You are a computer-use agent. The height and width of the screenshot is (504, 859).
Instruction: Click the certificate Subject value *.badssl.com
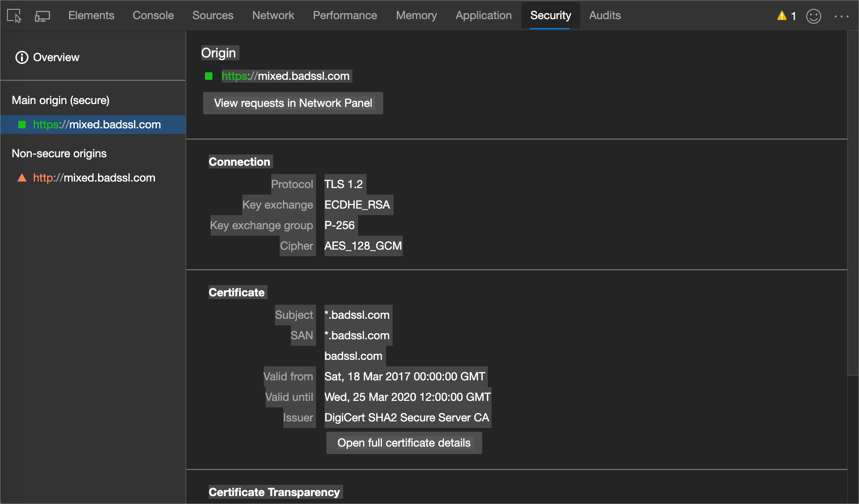click(x=357, y=315)
